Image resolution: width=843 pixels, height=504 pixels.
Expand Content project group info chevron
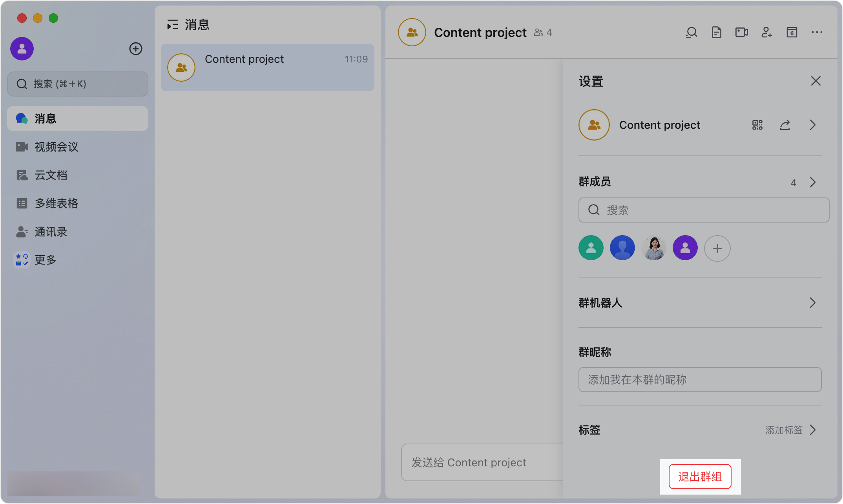(813, 125)
